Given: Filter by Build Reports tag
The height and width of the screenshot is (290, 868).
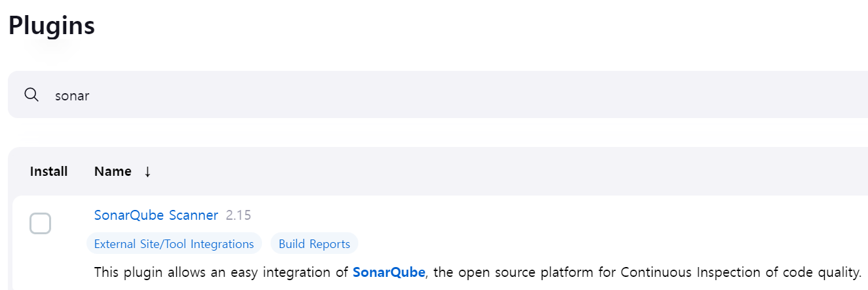Looking at the screenshot, I should (314, 243).
